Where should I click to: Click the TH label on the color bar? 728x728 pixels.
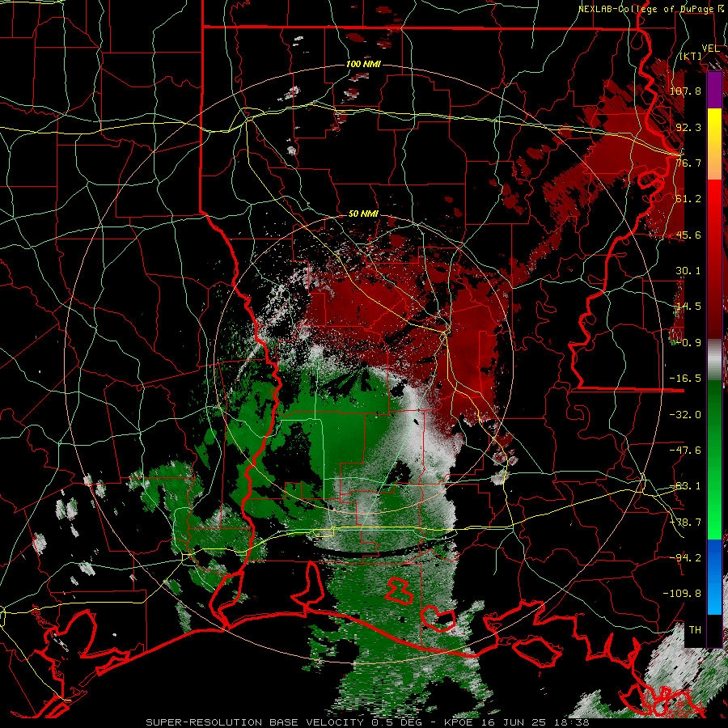[695, 629]
